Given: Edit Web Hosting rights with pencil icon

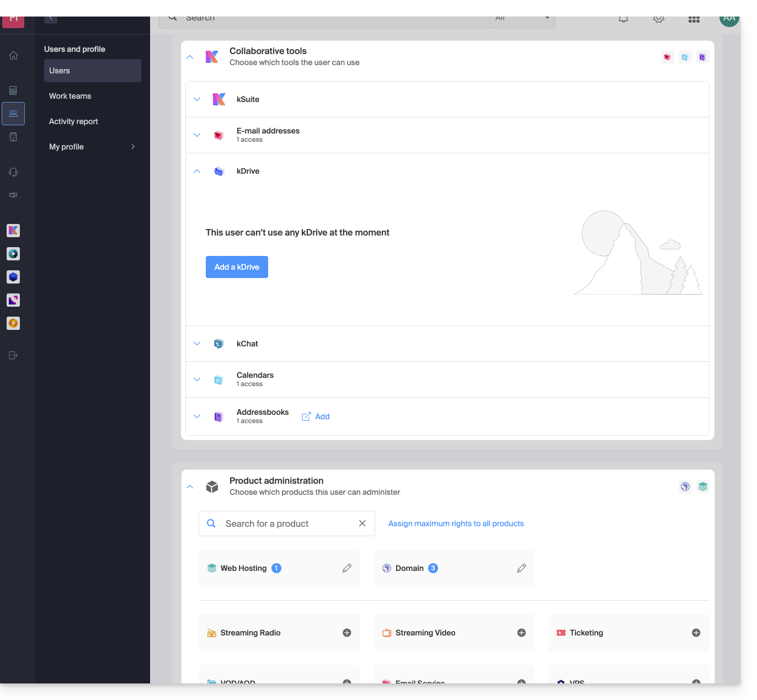Looking at the screenshot, I should [347, 568].
